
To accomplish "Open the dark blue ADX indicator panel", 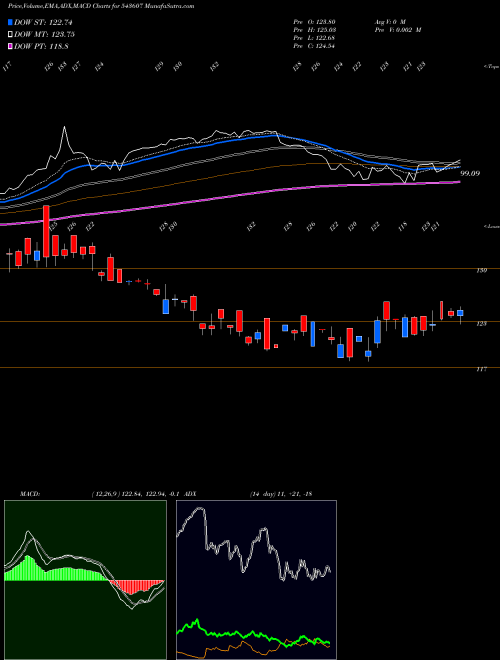I will [256, 580].
